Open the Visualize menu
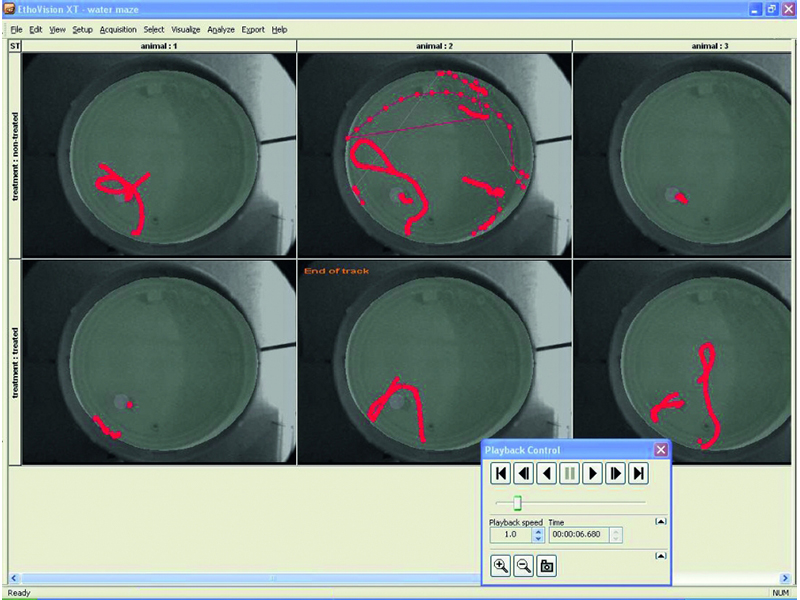This screenshot has height=600, width=800. point(186,30)
